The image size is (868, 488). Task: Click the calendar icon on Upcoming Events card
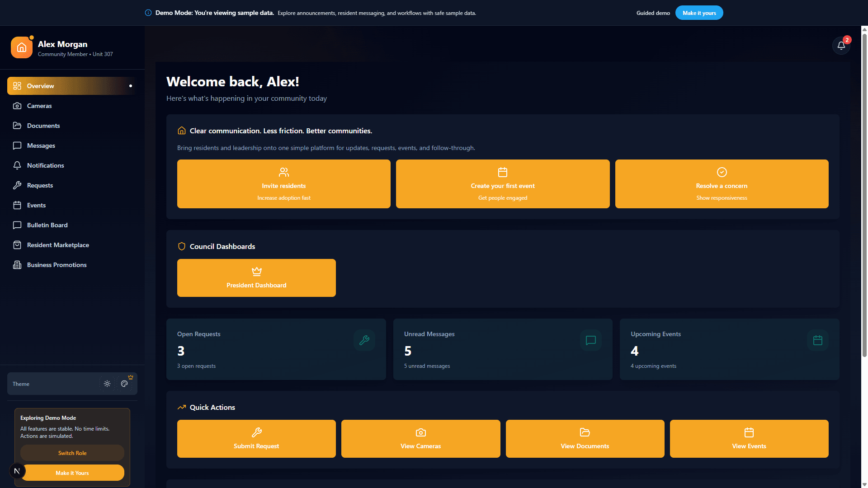pos(818,340)
